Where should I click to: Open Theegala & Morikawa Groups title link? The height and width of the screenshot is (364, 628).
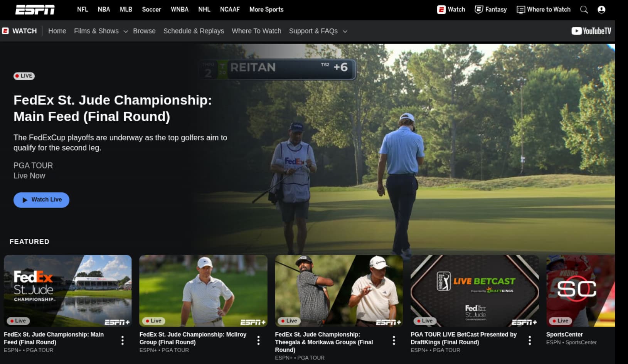[324, 342]
